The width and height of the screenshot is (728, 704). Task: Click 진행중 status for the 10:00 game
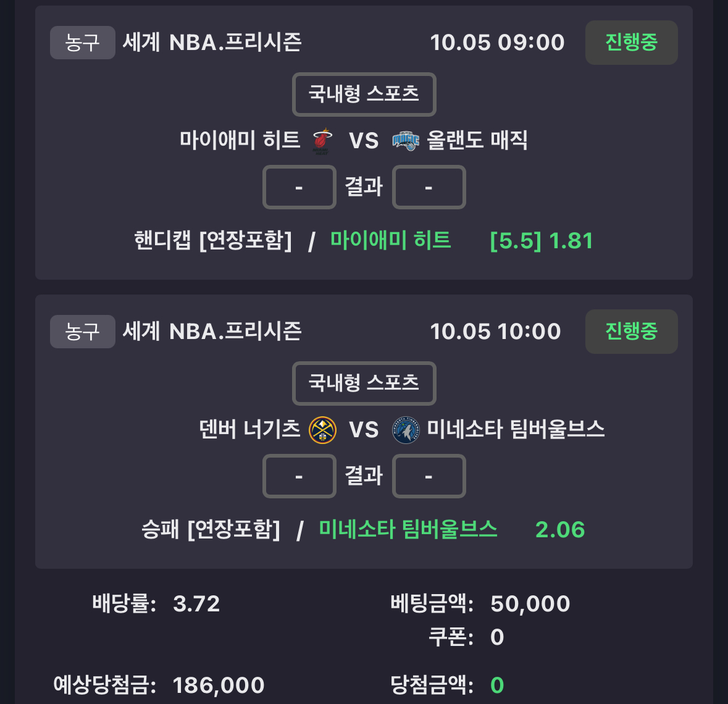631,332
